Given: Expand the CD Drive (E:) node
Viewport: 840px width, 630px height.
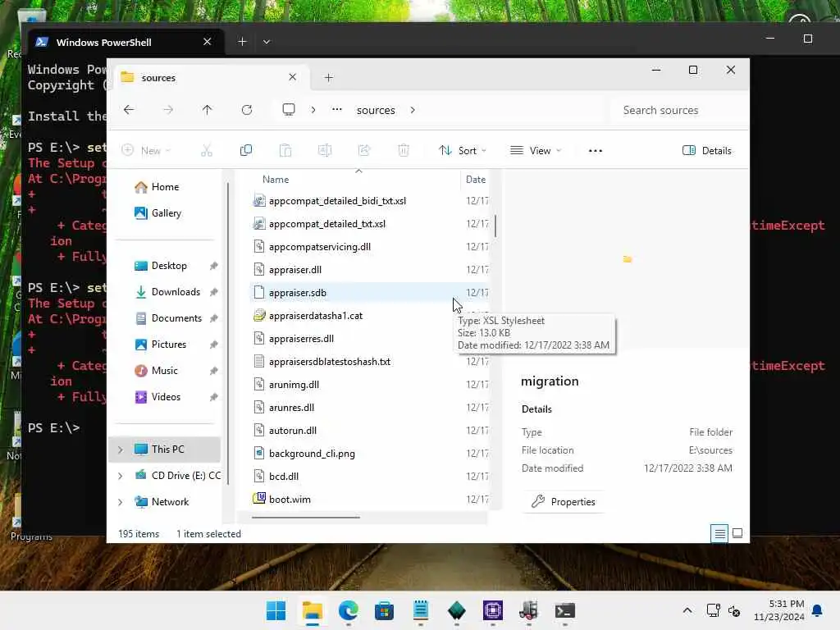Looking at the screenshot, I should (x=121, y=476).
